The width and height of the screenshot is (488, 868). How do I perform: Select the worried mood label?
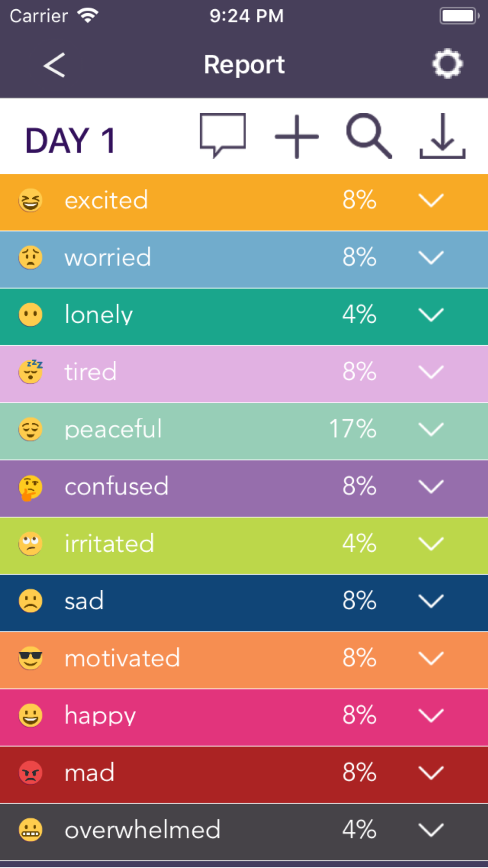(108, 258)
